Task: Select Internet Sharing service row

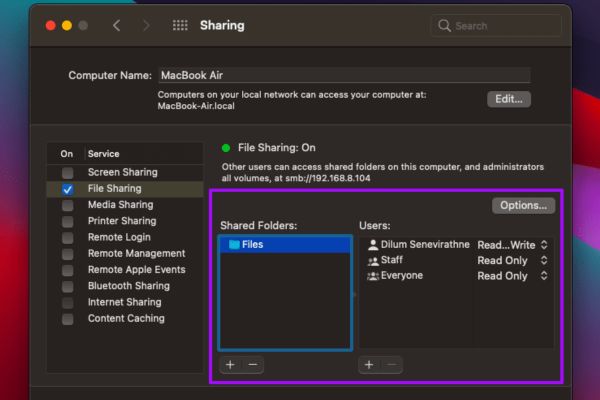Action: (125, 302)
